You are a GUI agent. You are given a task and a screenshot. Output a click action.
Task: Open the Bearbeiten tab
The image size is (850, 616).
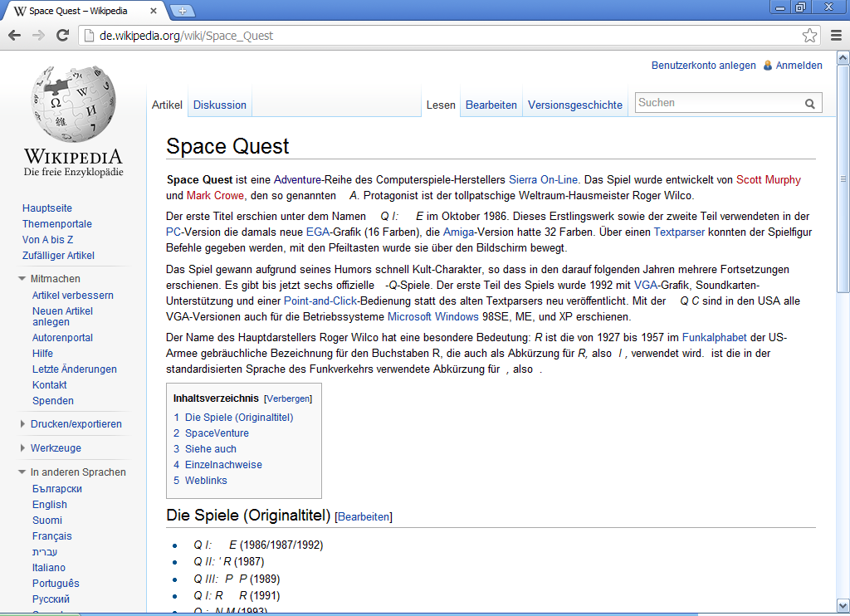(x=491, y=105)
